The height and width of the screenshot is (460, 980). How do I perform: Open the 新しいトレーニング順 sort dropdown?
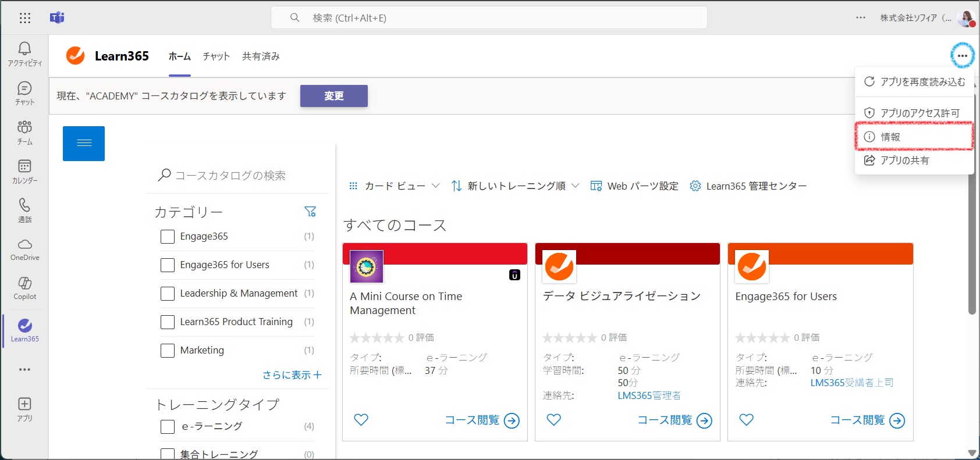pyautogui.click(x=516, y=186)
